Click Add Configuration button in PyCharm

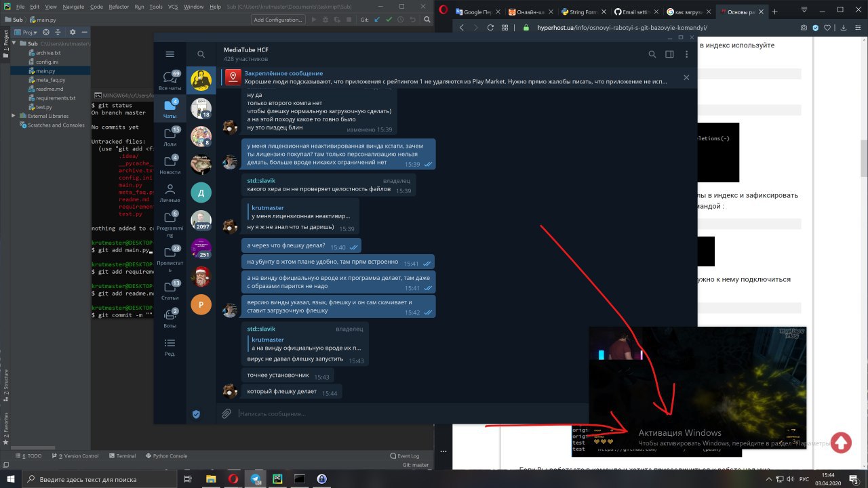coord(278,20)
